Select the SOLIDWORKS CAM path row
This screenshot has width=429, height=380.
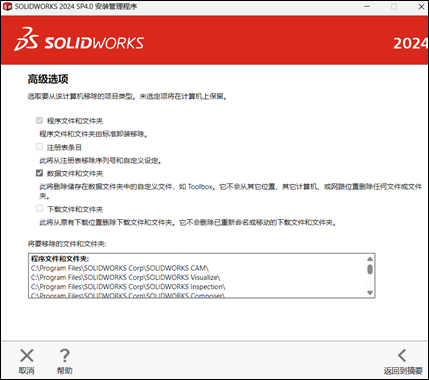point(120,268)
